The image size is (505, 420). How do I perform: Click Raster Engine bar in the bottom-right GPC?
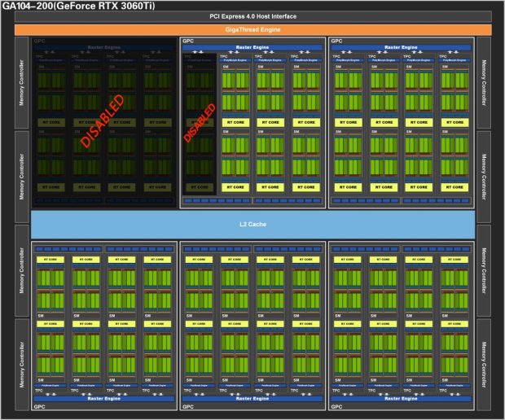(x=401, y=399)
